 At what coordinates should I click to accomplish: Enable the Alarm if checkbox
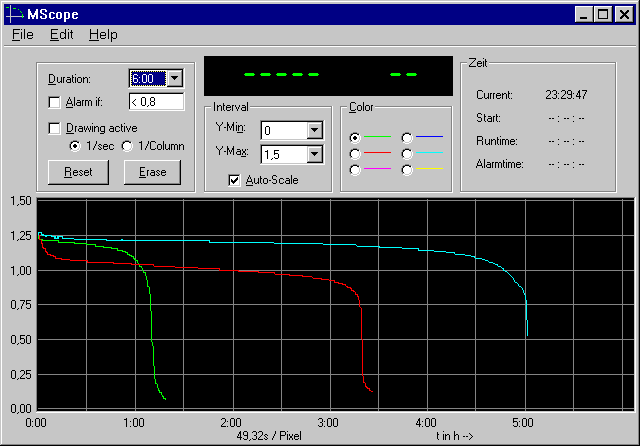pyautogui.click(x=54, y=102)
